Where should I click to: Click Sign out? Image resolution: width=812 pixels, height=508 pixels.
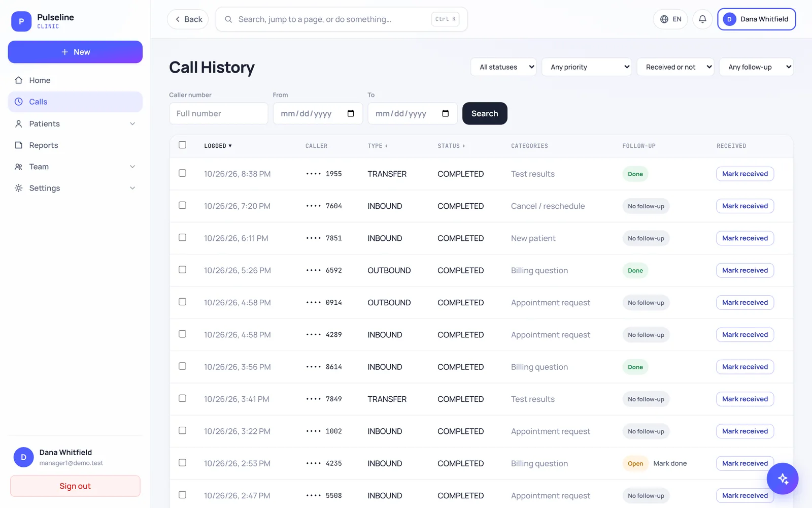coord(75,486)
